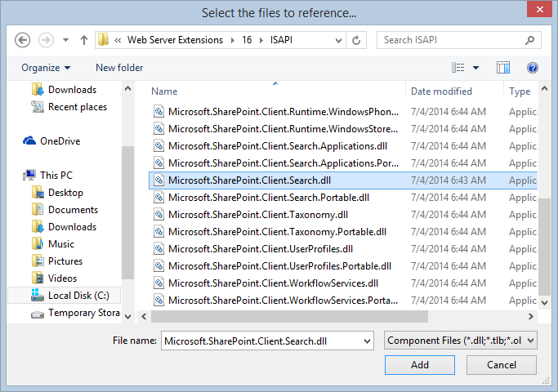This screenshot has height=392, width=558.
Task: Open the File name dropdown arrow
Action: 368,341
